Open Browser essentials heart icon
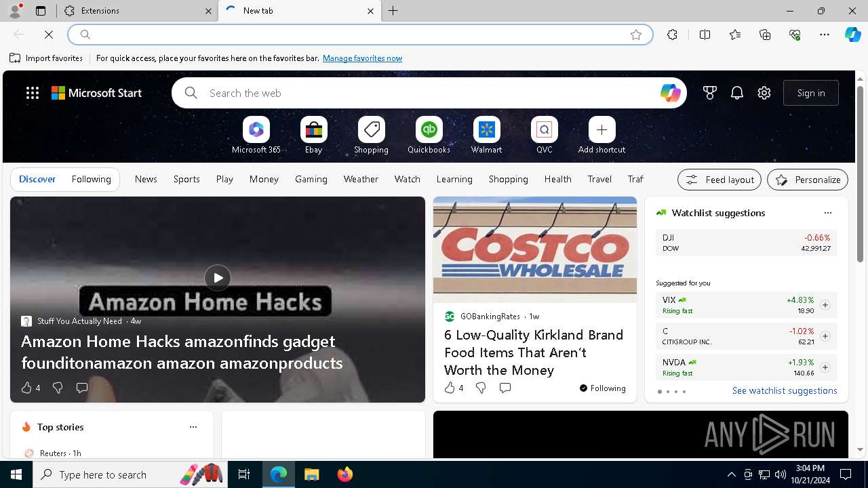This screenshot has height=488, width=868. pos(795,35)
